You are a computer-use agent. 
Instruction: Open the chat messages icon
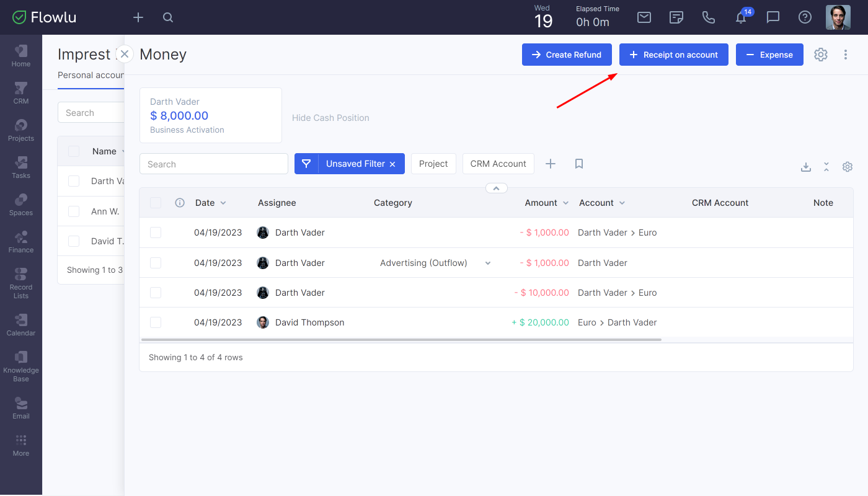(773, 17)
